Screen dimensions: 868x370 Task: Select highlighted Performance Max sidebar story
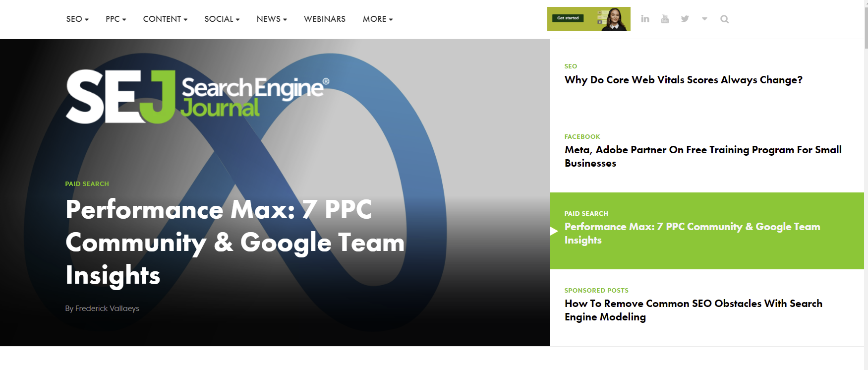[707, 231]
